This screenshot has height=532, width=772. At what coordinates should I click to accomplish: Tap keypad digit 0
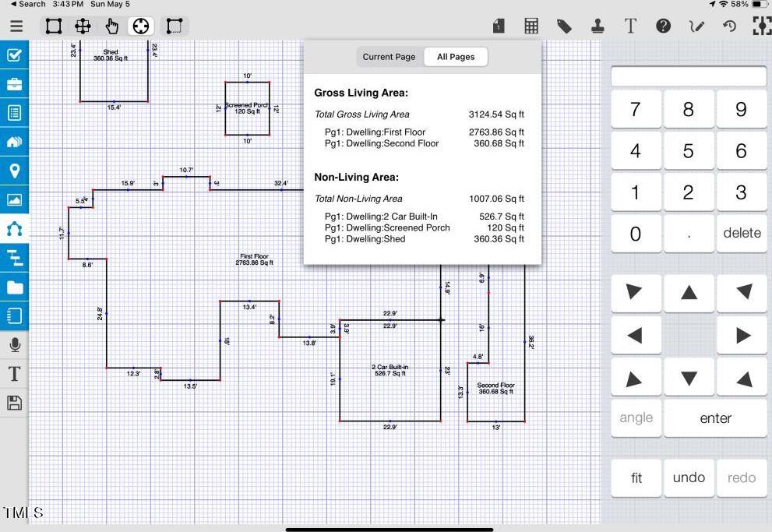click(x=636, y=234)
